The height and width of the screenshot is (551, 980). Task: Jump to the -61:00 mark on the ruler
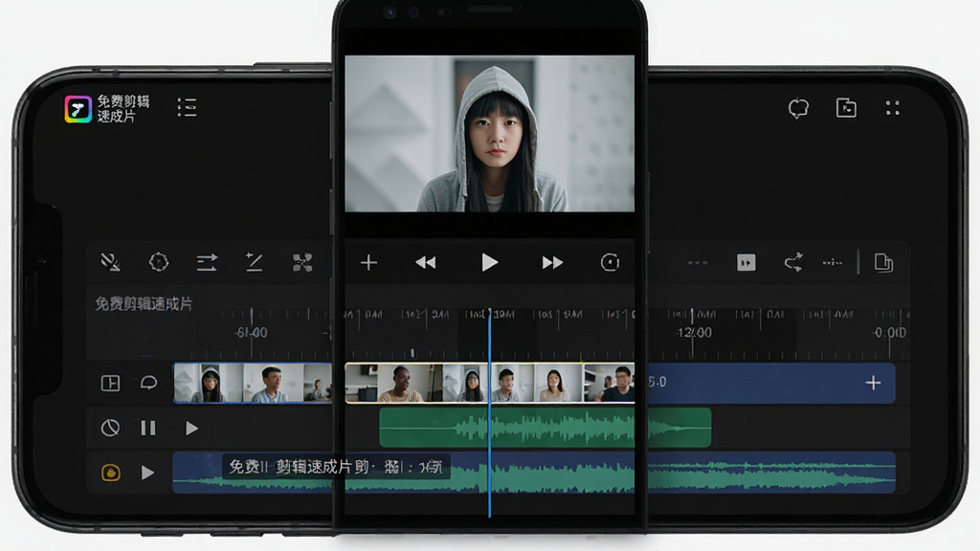pyautogui.click(x=252, y=332)
